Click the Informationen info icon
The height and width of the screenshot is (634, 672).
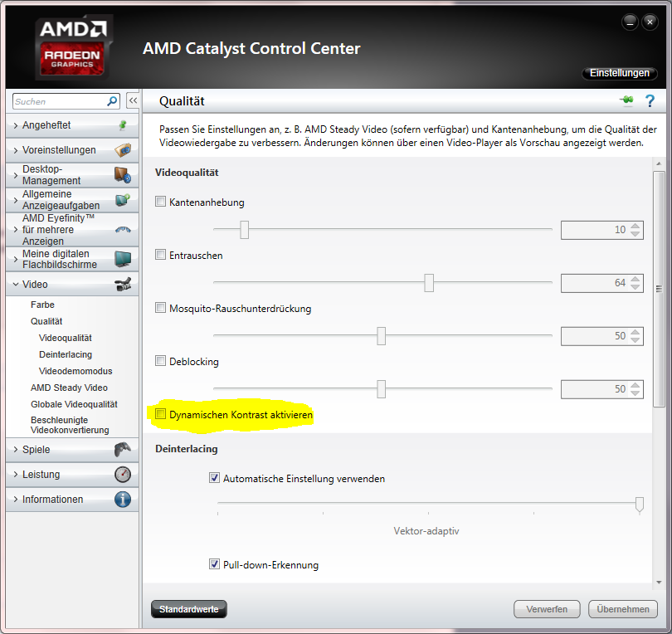(x=123, y=499)
